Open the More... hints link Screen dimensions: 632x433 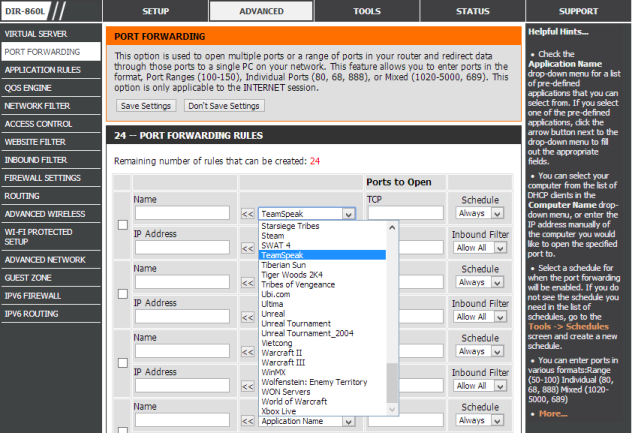click(x=553, y=414)
